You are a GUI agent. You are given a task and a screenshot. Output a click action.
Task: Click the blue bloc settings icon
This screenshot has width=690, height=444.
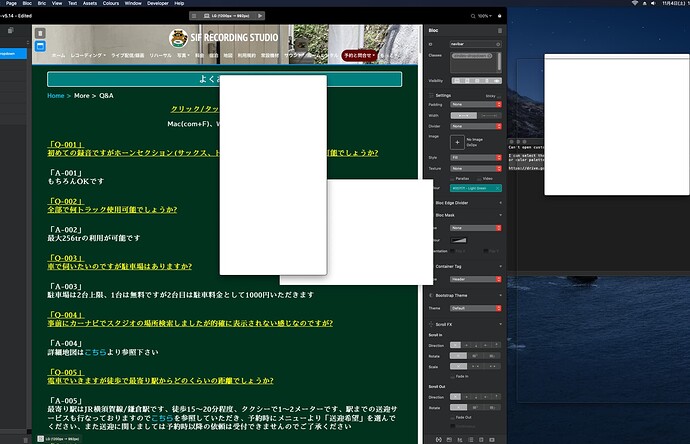pyautogui.click(x=40, y=47)
